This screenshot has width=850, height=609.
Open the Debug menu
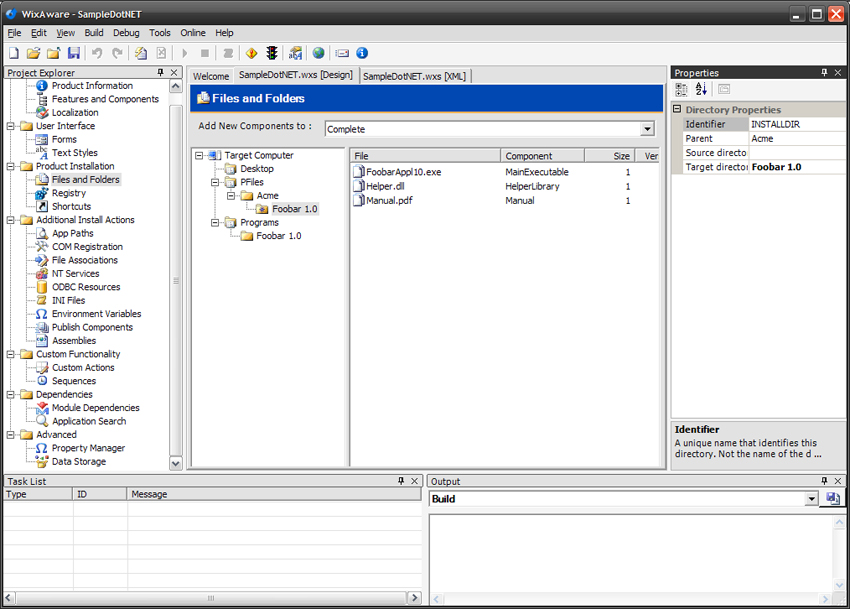126,33
